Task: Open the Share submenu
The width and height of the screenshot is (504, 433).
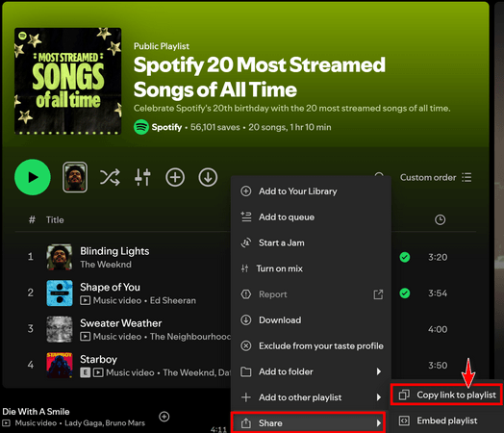Action: point(308,422)
